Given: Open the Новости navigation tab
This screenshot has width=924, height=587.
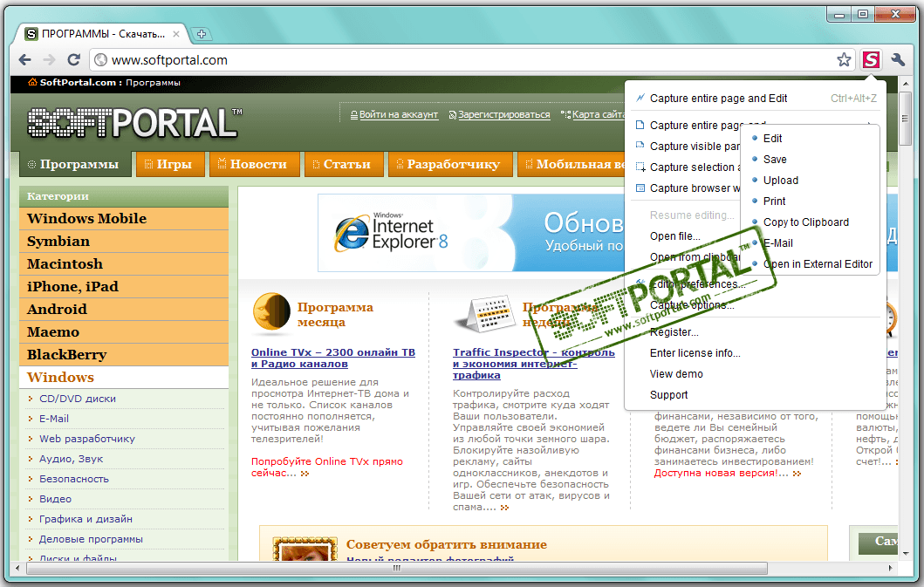Looking at the screenshot, I should pos(253,165).
